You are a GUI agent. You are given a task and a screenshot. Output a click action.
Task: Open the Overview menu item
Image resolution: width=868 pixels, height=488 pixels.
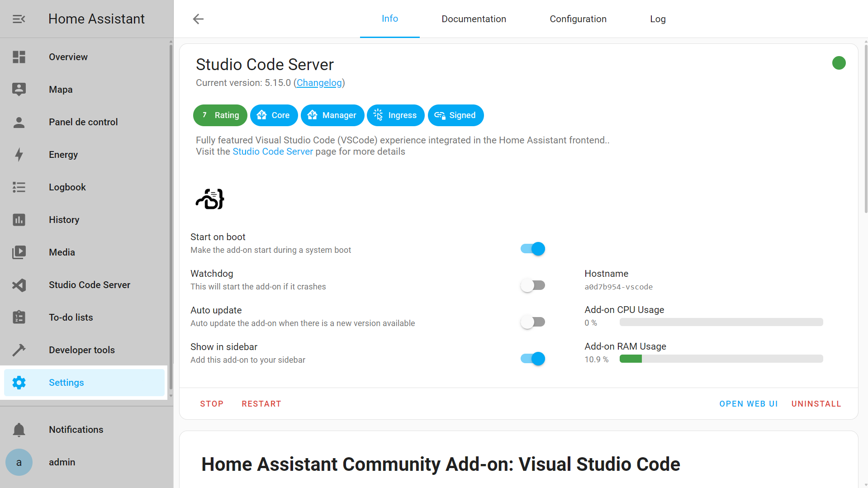tap(84, 57)
